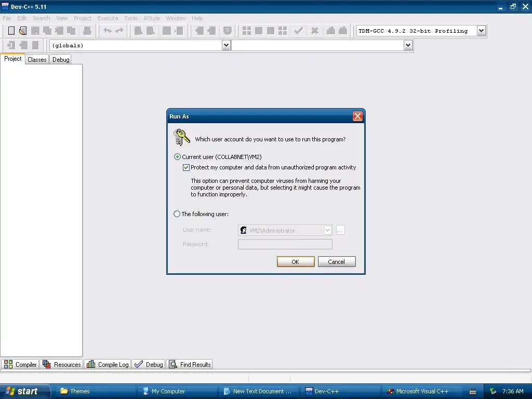Click the Redo arrow icon

[119, 31]
